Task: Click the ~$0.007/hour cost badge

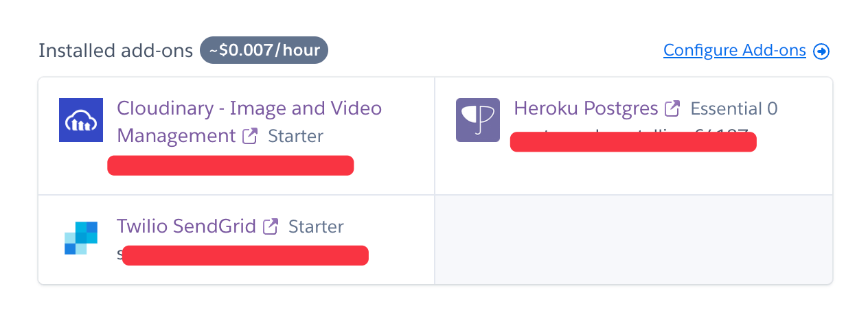Action: [264, 50]
